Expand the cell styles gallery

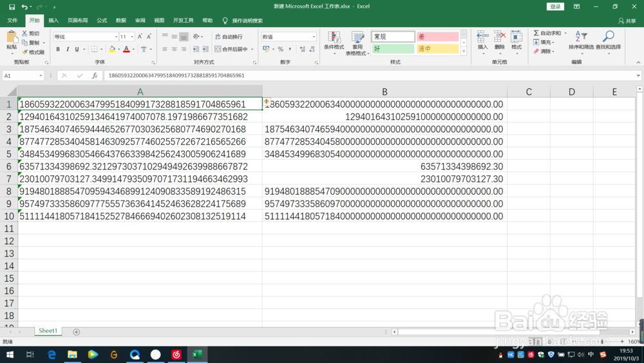pyautogui.click(x=464, y=52)
